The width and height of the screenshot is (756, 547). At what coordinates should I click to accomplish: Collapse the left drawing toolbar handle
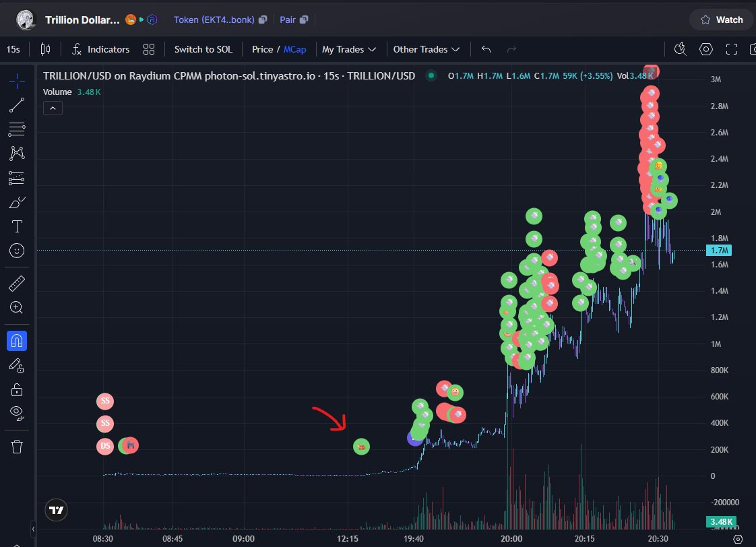33,529
